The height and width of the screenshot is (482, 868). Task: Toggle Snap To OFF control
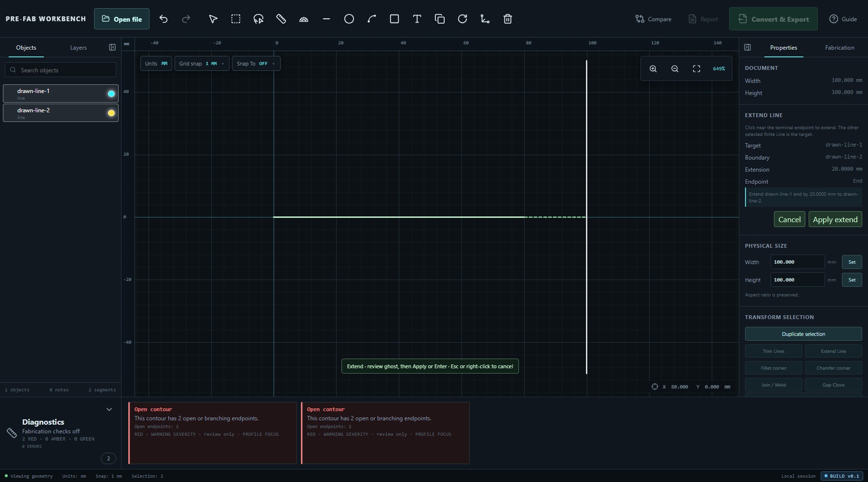tap(256, 64)
